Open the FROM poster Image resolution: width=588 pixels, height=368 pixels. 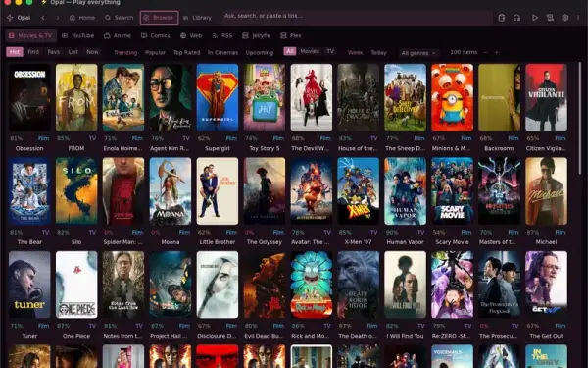coord(76,97)
